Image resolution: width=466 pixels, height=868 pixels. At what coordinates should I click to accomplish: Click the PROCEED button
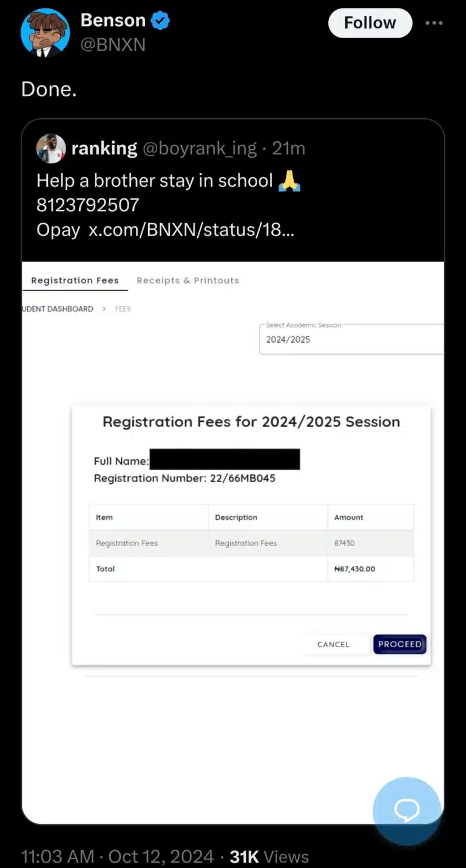tap(399, 644)
